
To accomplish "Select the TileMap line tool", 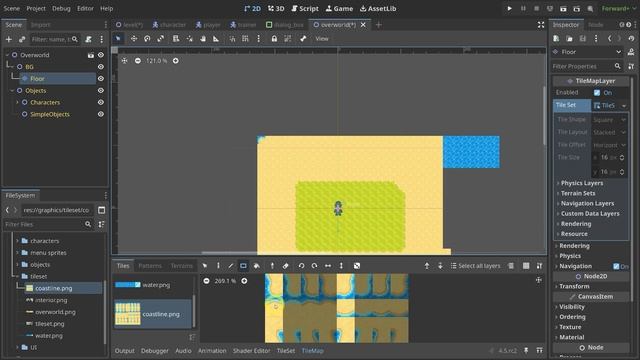I will [231, 266].
